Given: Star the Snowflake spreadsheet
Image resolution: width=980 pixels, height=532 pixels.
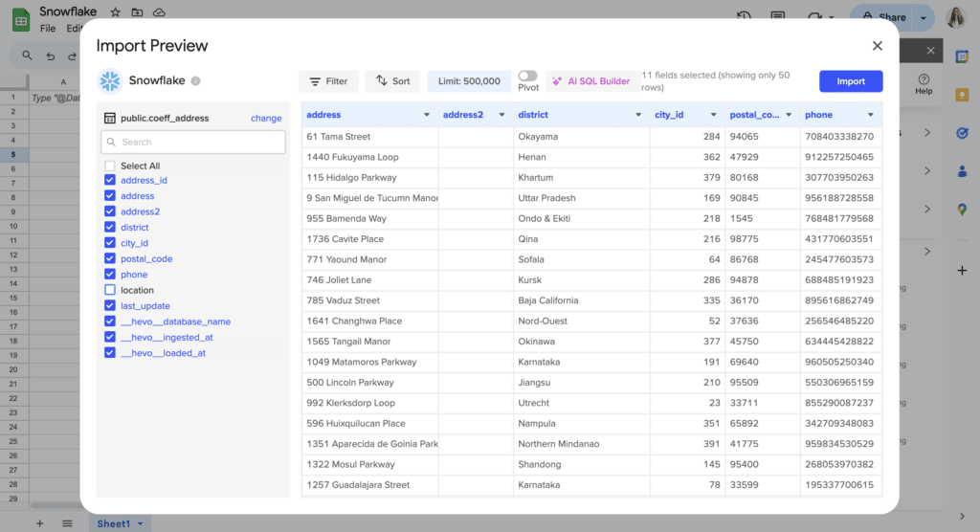Looking at the screenshot, I should click(x=115, y=12).
